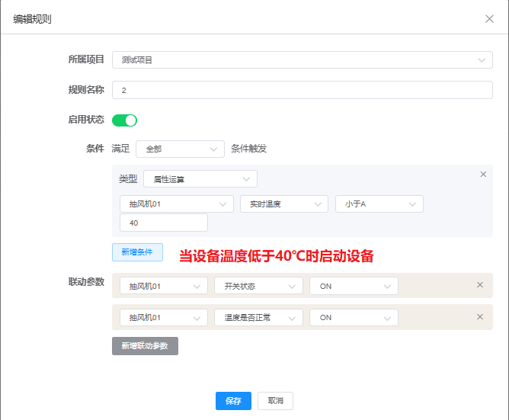
Task: Open ON dropdown in 温度是否正常 row
Action: pos(354,317)
